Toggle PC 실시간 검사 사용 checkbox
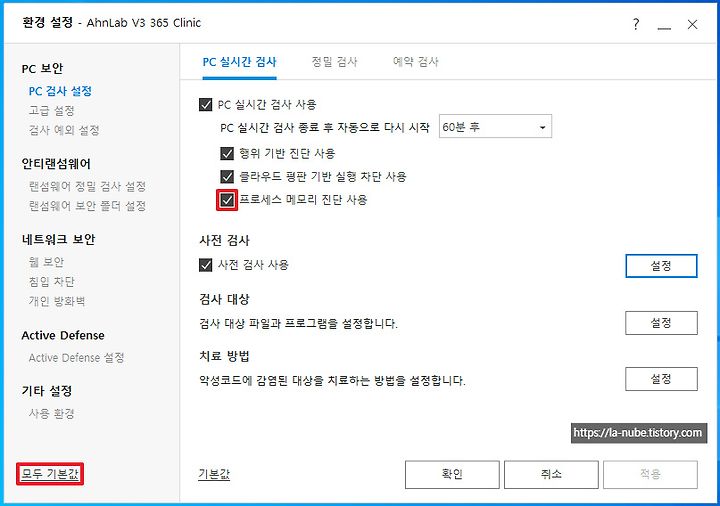Viewport: 720px width, 506px height. [x=206, y=105]
